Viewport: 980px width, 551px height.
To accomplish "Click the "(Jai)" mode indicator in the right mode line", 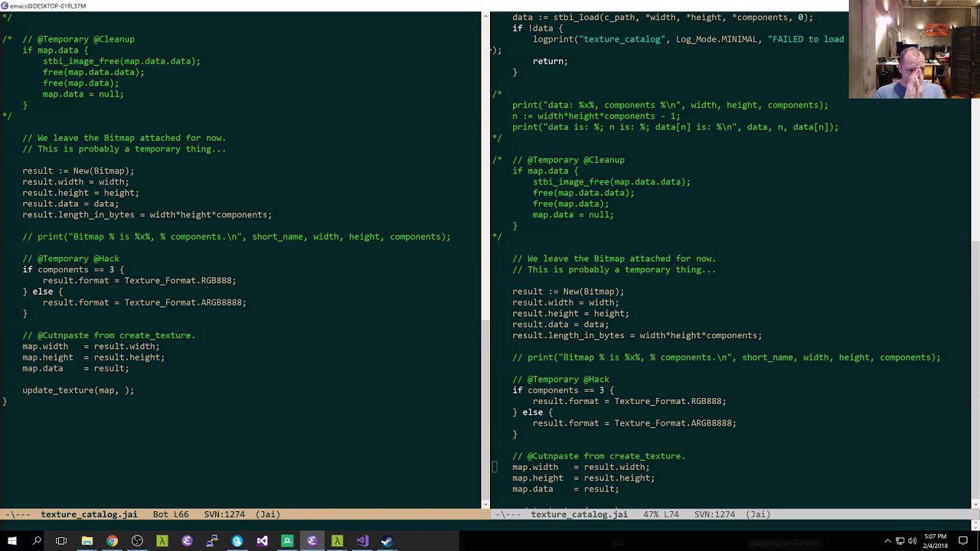I will 757,514.
